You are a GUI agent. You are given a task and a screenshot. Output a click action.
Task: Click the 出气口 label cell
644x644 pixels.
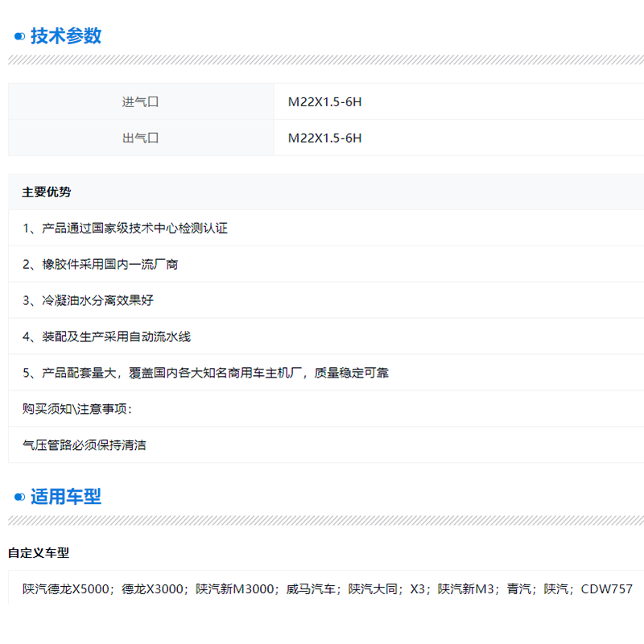point(141,138)
